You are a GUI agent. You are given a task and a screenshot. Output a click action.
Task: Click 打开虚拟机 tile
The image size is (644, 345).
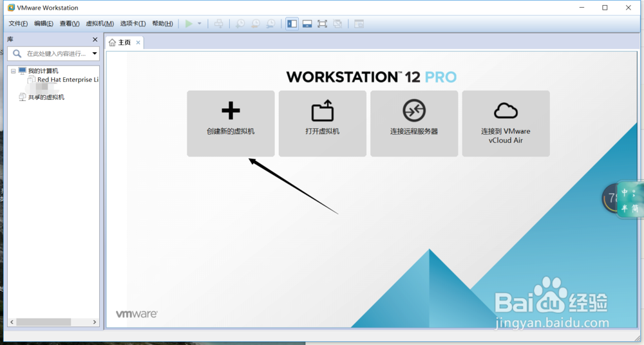323,124
